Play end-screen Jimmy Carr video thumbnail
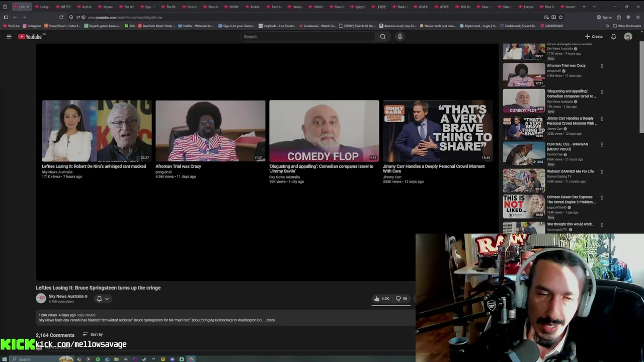This screenshot has width=644, height=362. (x=438, y=131)
